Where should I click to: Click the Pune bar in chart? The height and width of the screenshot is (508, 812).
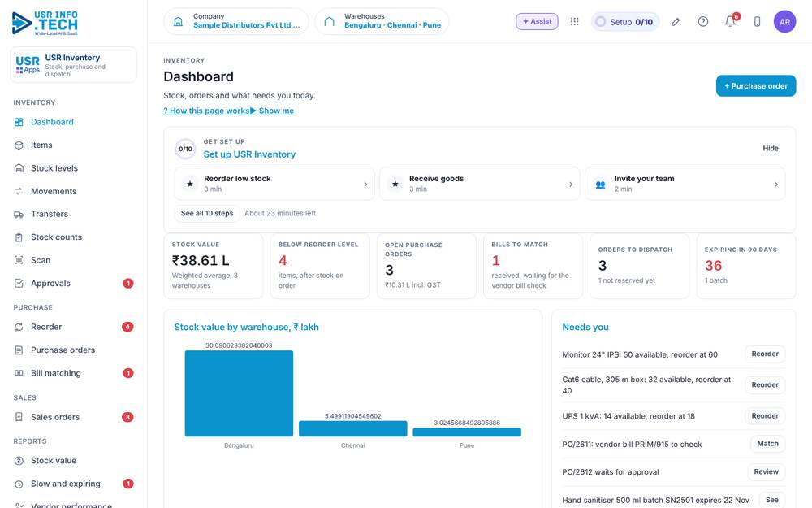[467, 432]
